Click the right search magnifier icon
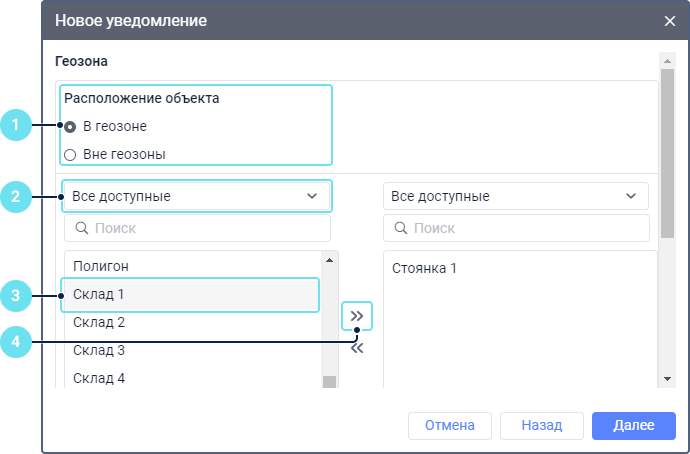690x454 pixels. click(400, 229)
